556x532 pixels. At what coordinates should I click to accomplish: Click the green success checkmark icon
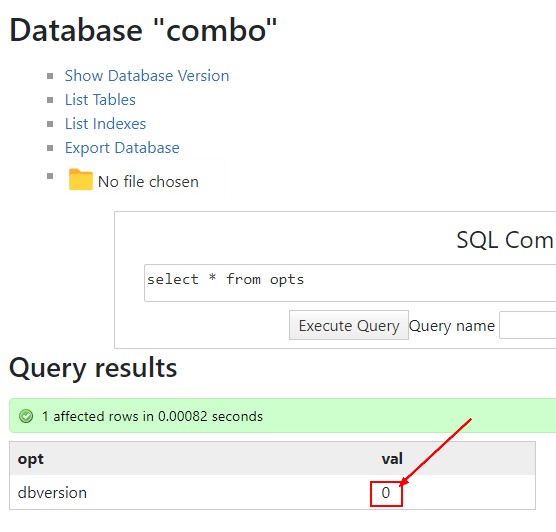click(x=26, y=416)
